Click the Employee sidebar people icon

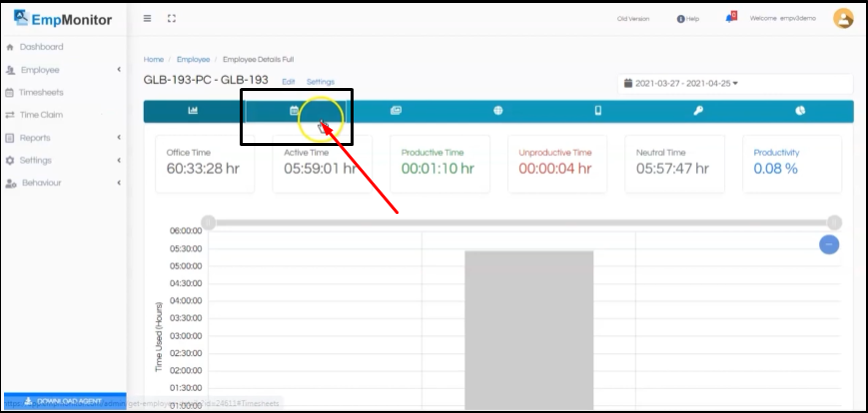(x=11, y=70)
